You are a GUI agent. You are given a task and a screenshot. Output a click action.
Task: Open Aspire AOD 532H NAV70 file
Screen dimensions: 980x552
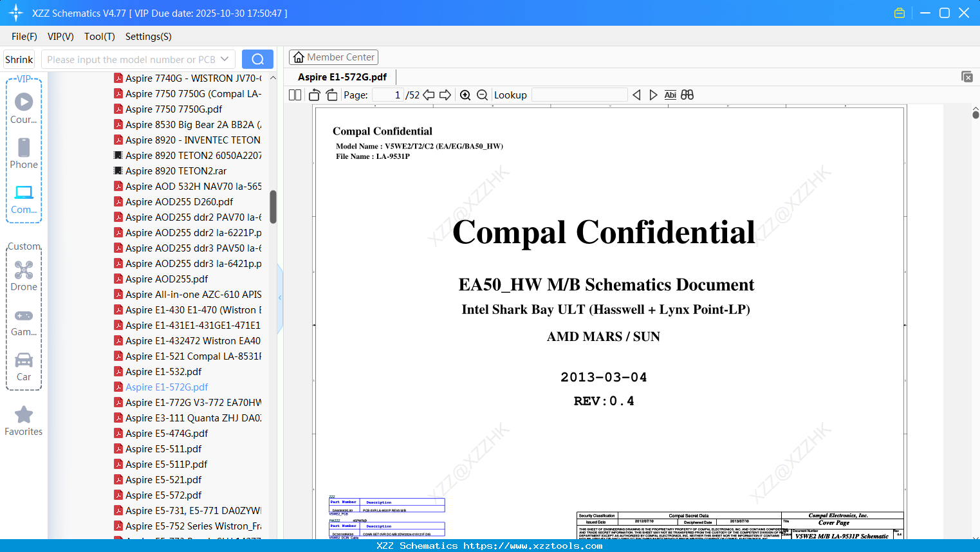[193, 187]
